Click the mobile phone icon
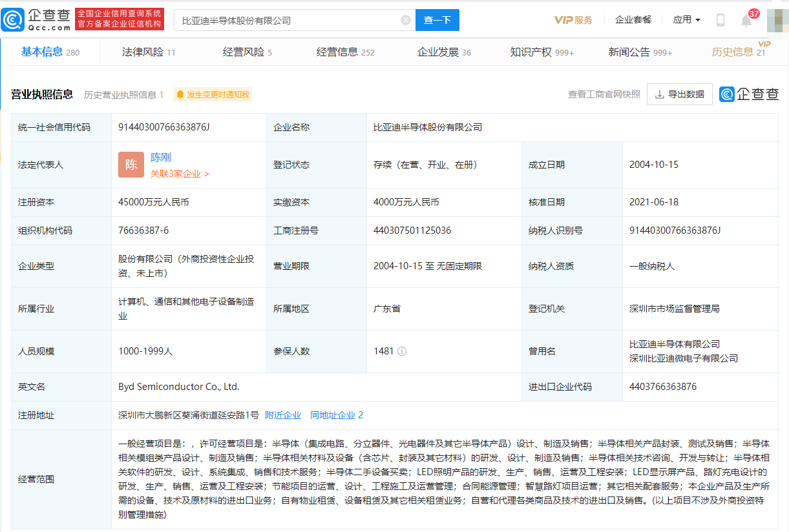The width and height of the screenshot is (789, 532). [721, 20]
